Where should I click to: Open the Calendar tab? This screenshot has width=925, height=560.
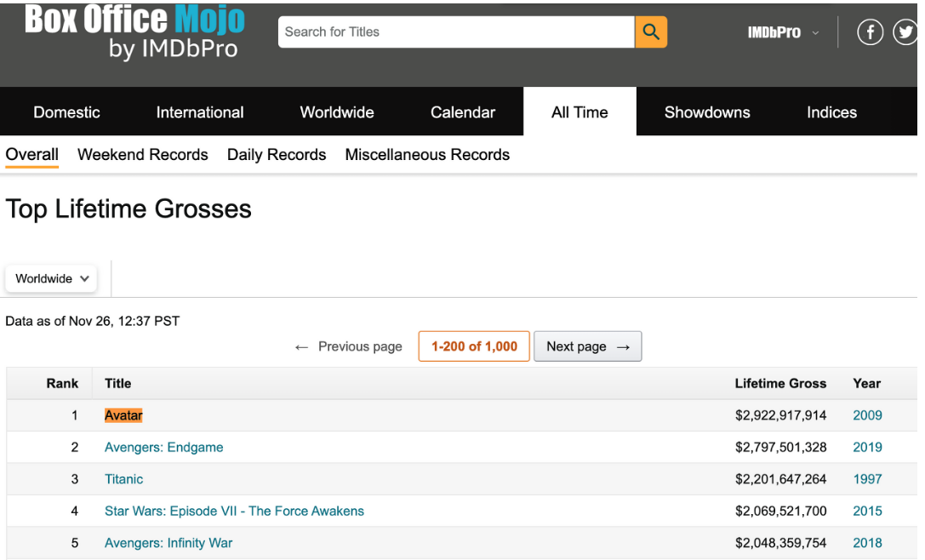pos(463,112)
